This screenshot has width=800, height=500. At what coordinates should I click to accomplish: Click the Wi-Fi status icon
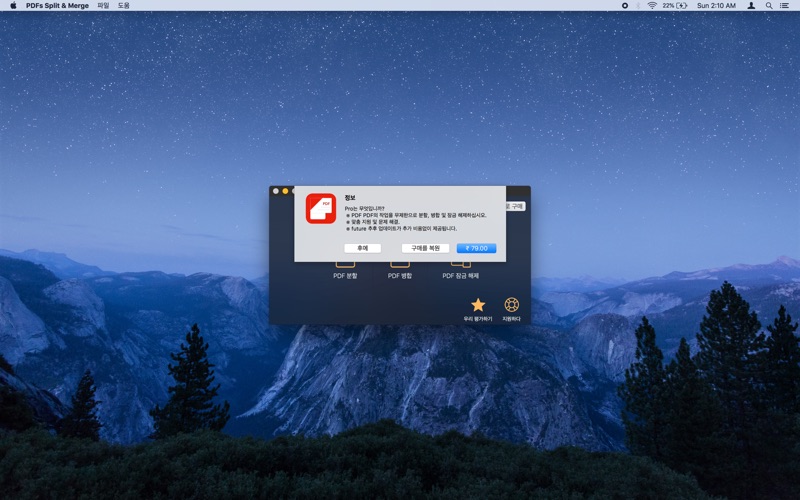(x=652, y=5)
